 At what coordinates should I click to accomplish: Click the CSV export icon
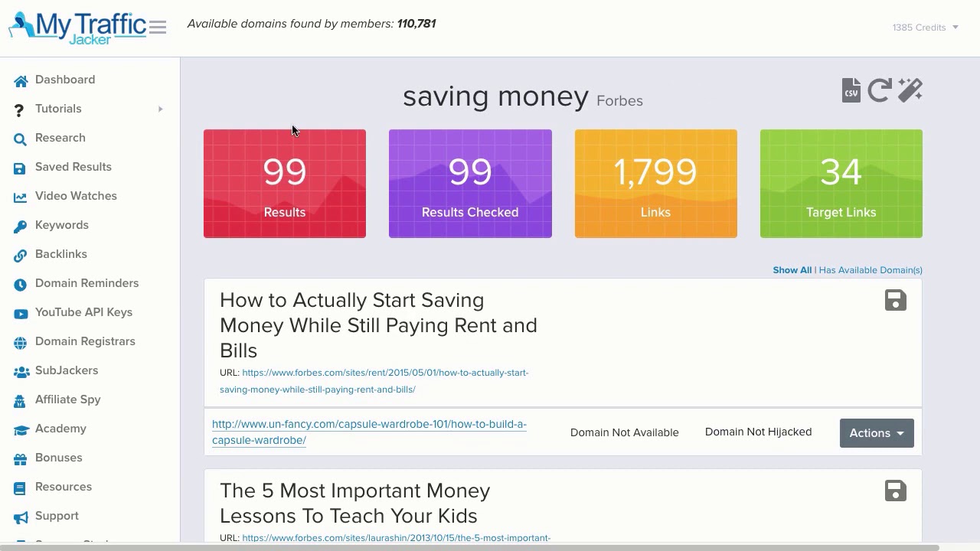(851, 90)
